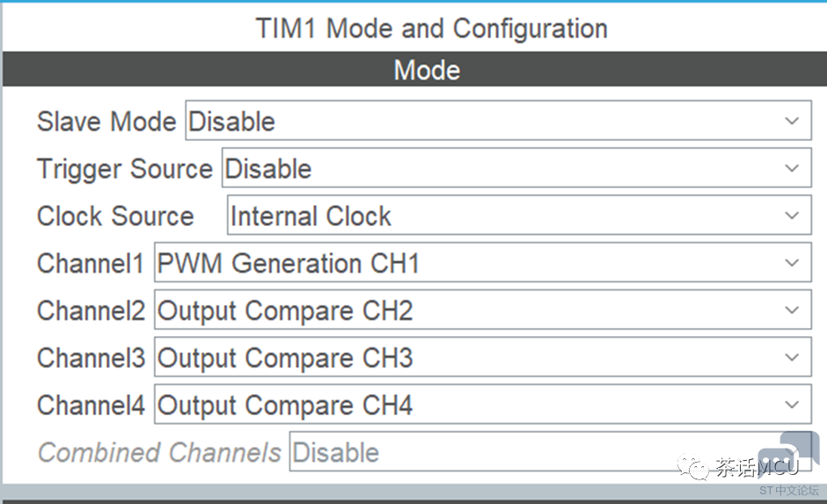Open the Slave Mode dropdown
827x504 pixels.
point(498,121)
